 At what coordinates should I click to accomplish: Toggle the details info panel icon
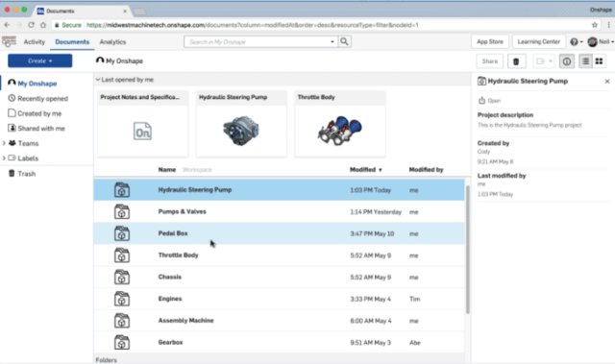click(566, 61)
